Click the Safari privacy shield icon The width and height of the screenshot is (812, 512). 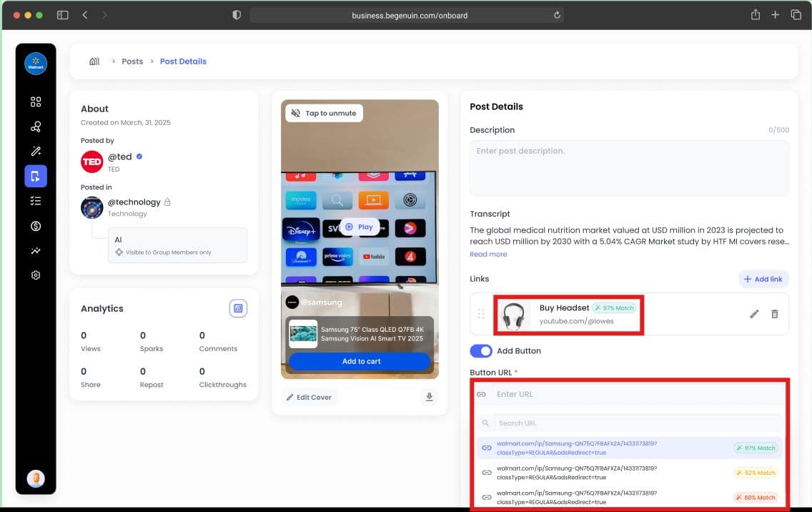pyautogui.click(x=237, y=15)
